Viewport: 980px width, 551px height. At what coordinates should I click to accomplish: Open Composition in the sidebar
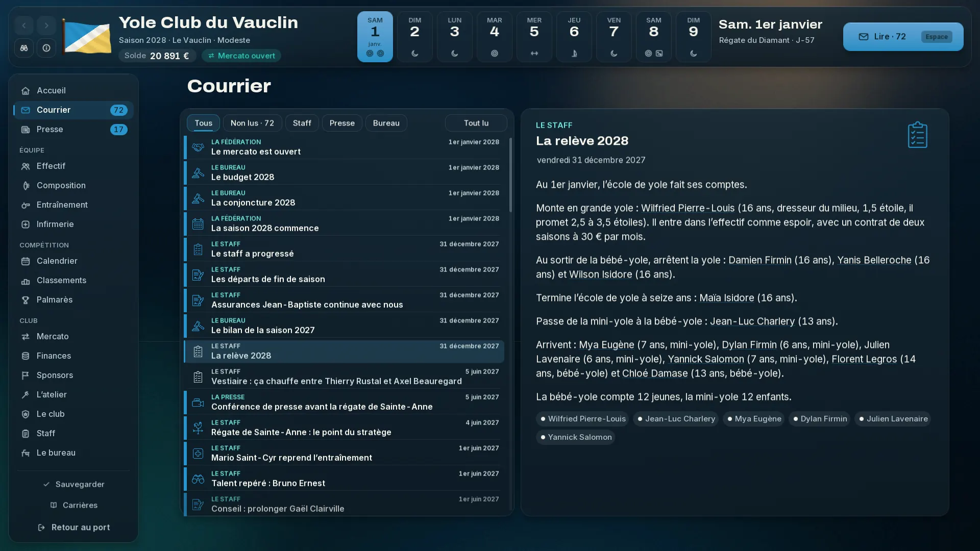pyautogui.click(x=73, y=186)
